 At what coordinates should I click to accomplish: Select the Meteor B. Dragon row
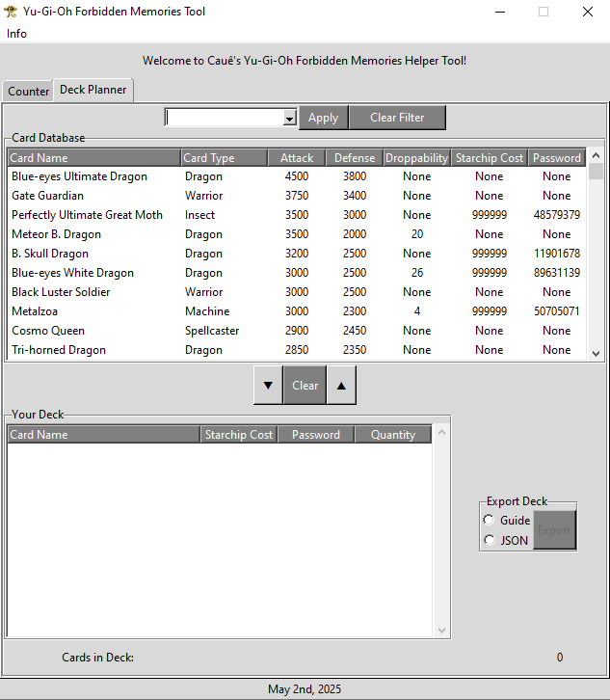point(296,234)
